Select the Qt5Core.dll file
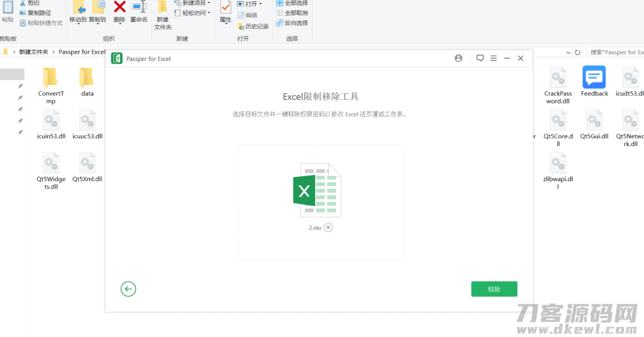The height and width of the screenshot is (337, 644). (x=558, y=128)
